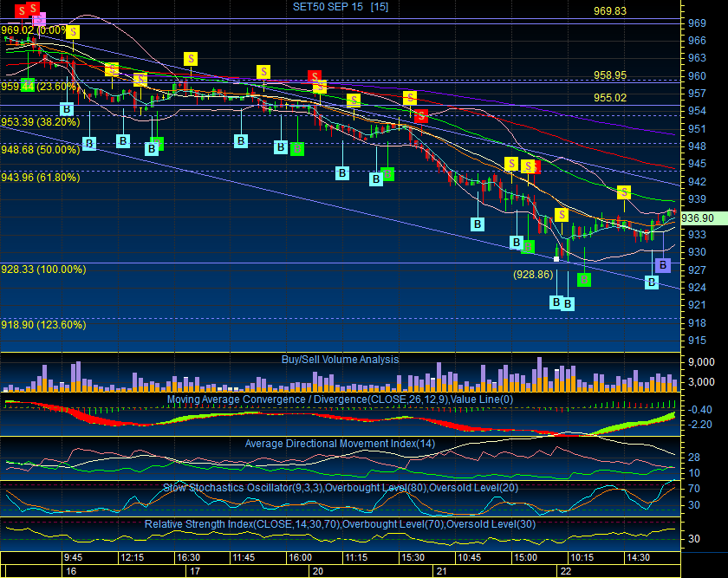Click the rightmost cyan B marker
The height and width of the screenshot is (578, 728).
(x=652, y=282)
